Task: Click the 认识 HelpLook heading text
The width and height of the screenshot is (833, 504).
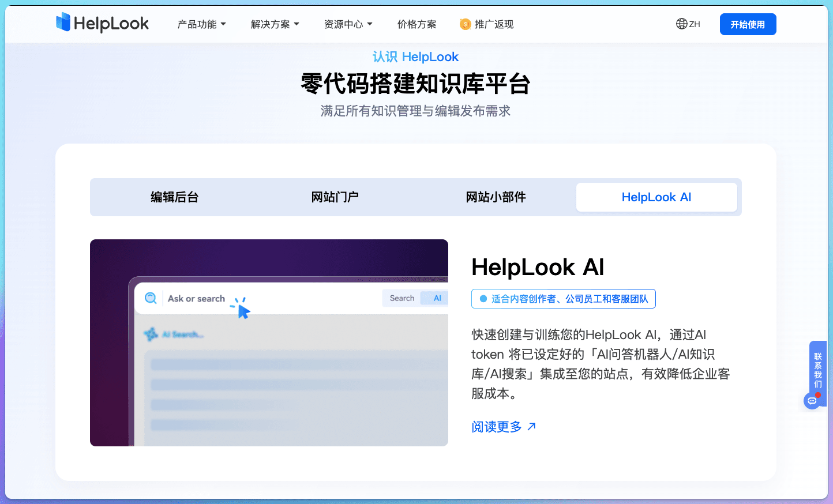Action: [x=415, y=57]
